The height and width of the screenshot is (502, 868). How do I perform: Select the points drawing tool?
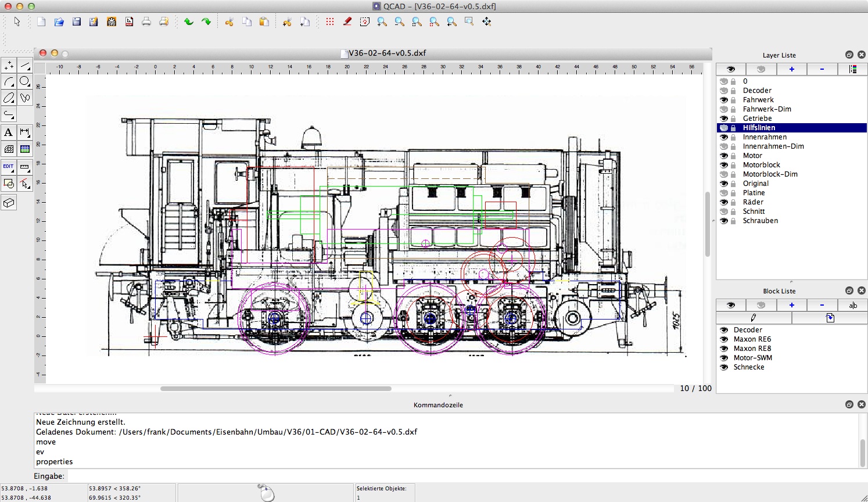click(9, 65)
